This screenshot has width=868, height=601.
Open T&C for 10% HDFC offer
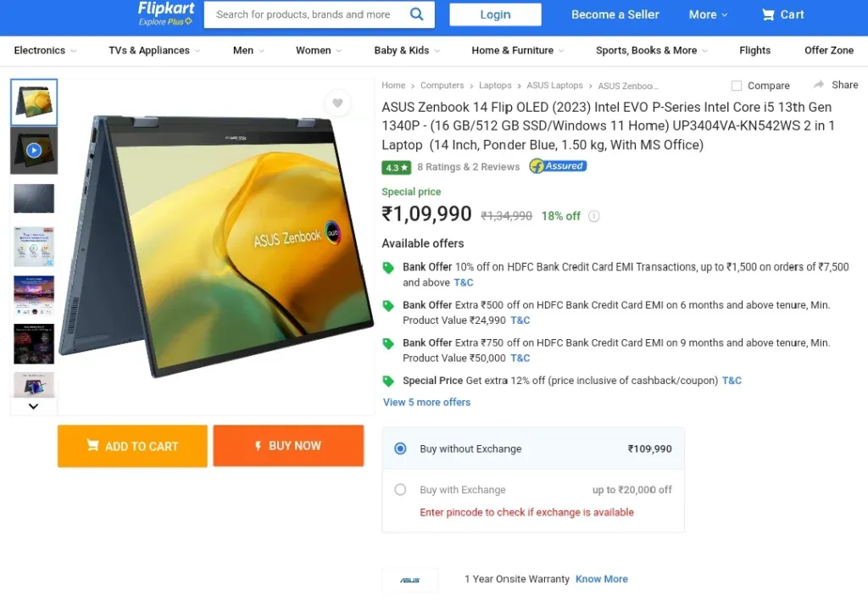464,283
